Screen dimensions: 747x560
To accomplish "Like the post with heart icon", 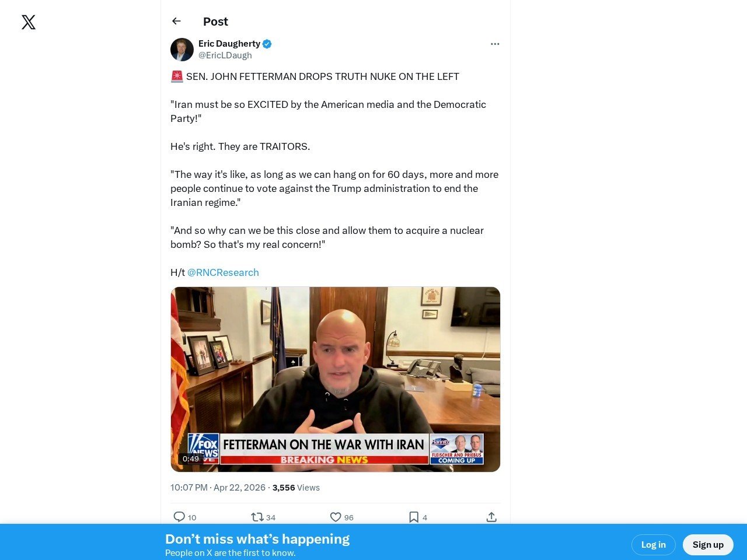I will [336, 517].
